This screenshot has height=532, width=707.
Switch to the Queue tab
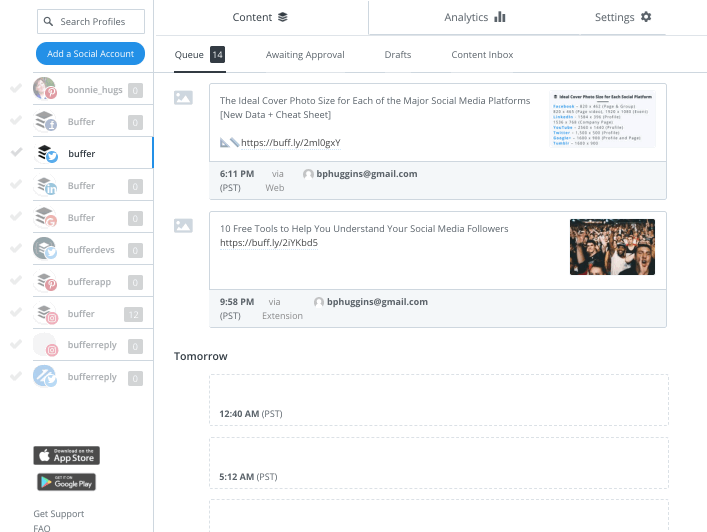tap(200, 55)
